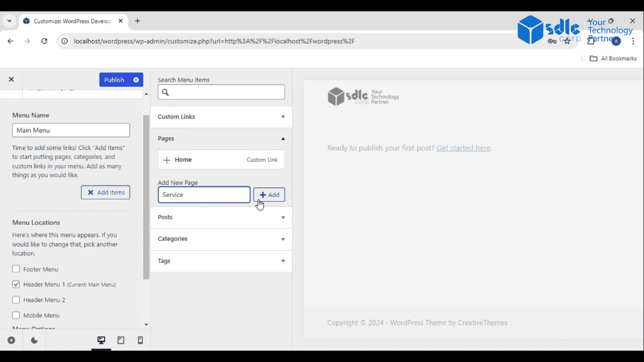
Task: Follow the Get started here link
Action: (x=463, y=148)
